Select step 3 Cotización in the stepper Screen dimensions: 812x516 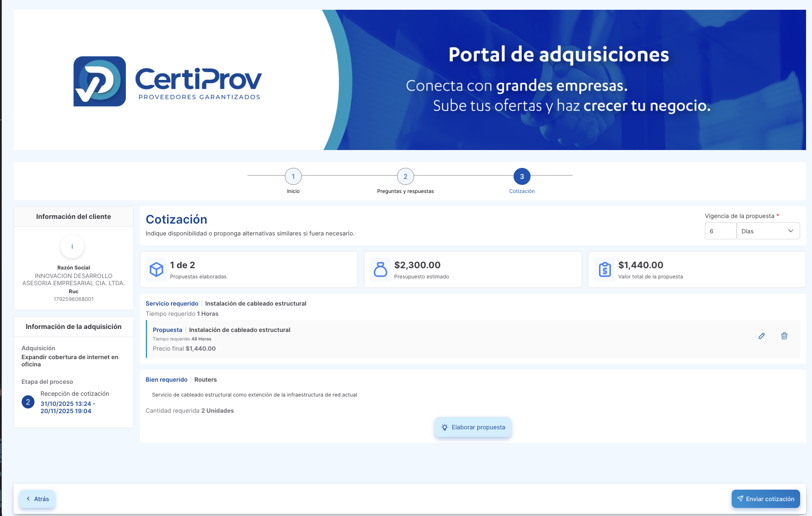522,176
